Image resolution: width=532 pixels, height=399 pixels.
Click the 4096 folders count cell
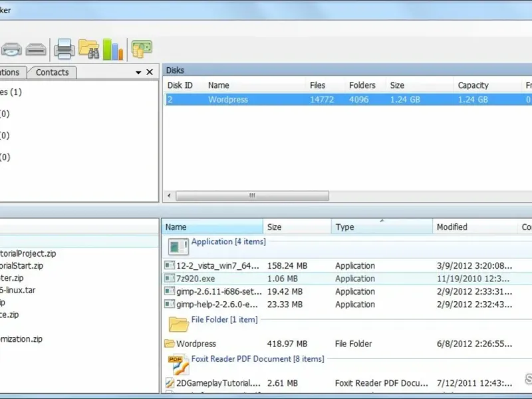[x=359, y=99]
